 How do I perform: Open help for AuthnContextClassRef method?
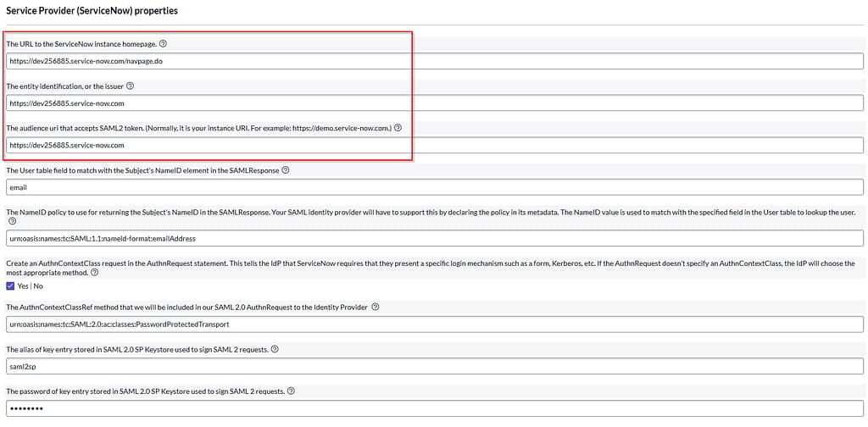click(x=376, y=307)
